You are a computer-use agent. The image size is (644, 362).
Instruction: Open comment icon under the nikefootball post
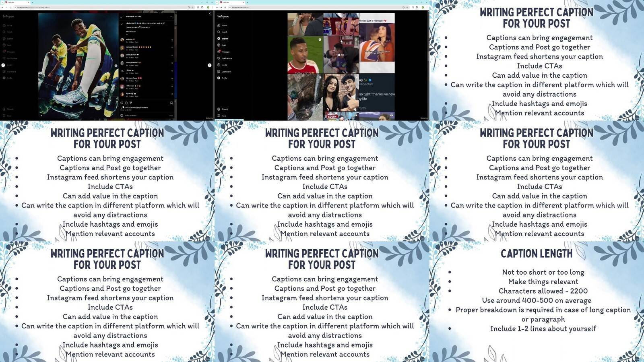(x=126, y=103)
